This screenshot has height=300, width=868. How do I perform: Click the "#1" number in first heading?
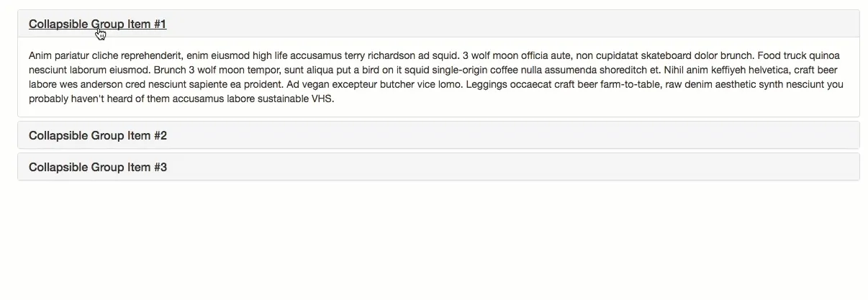(159, 24)
